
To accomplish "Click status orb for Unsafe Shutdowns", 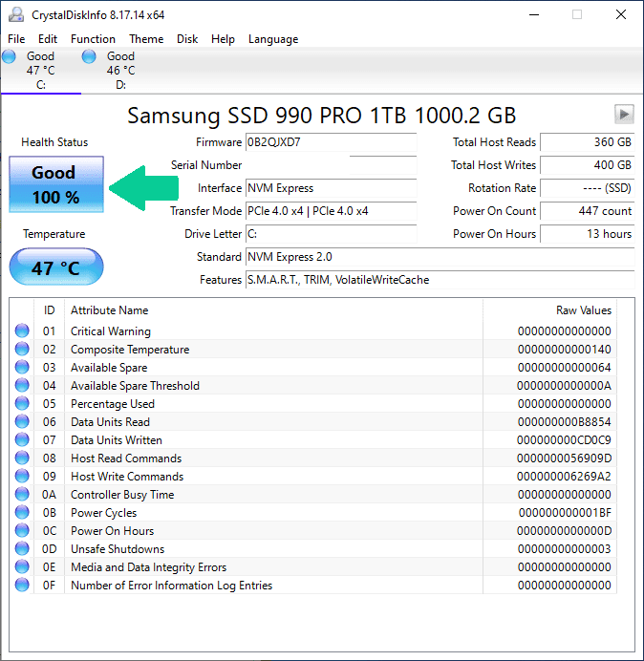I will point(22,548).
